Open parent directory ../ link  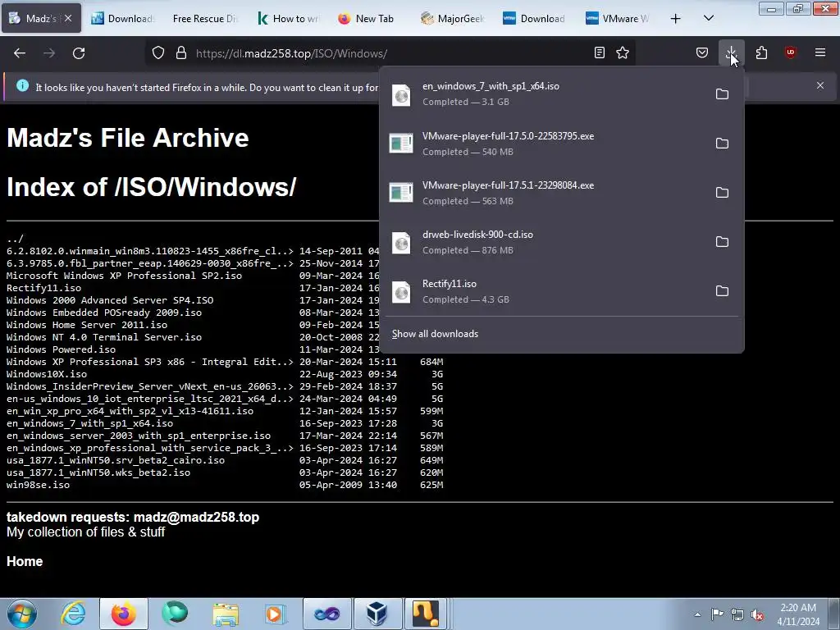pos(15,239)
